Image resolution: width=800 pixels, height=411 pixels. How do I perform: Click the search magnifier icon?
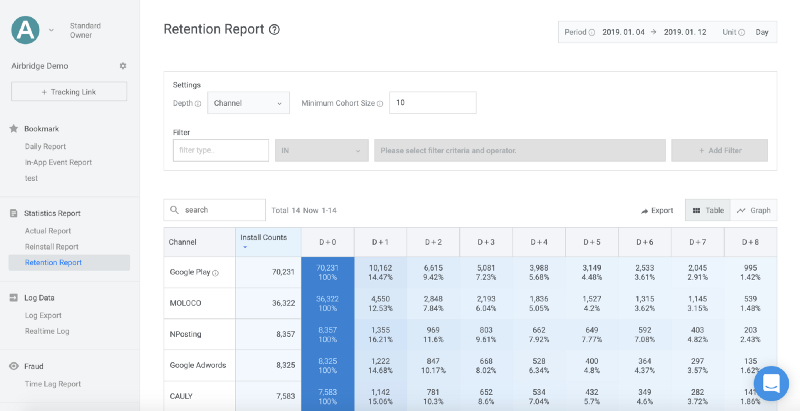pos(174,210)
